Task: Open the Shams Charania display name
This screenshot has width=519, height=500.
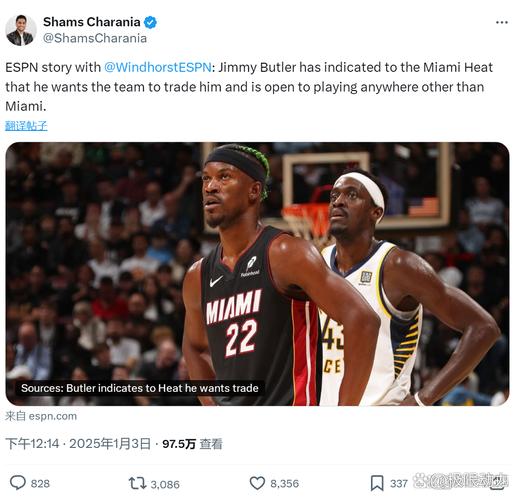Action: click(x=92, y=22)
